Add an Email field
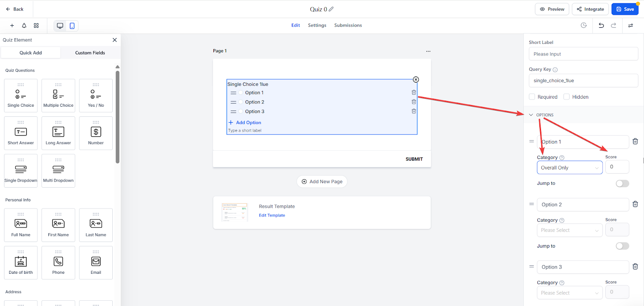The image size is (644, 306). click(x=96, y=263)
